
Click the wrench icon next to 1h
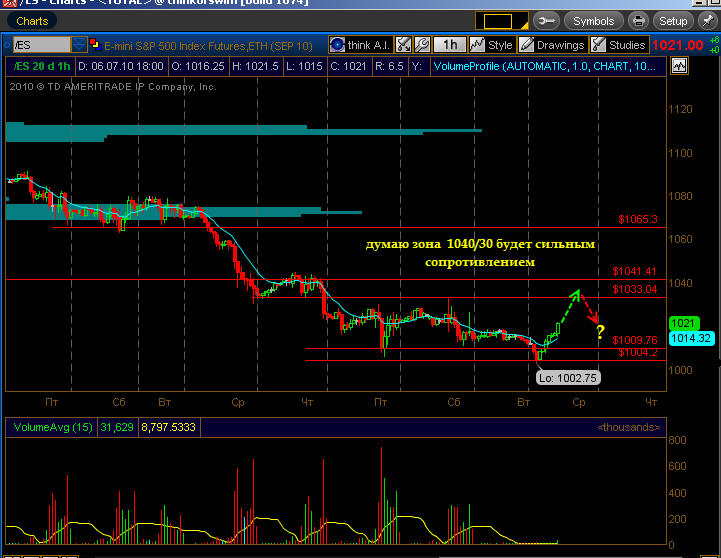click(x=423, y=44)
